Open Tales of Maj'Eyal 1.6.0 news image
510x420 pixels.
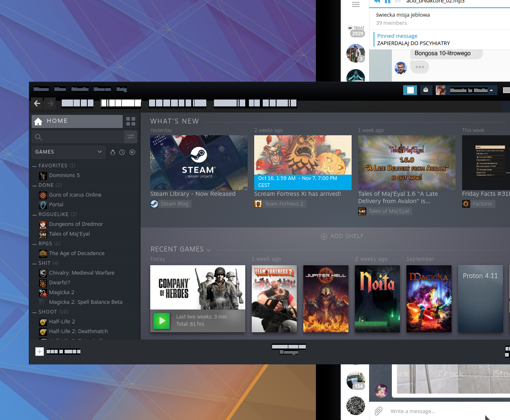(407, 162)
